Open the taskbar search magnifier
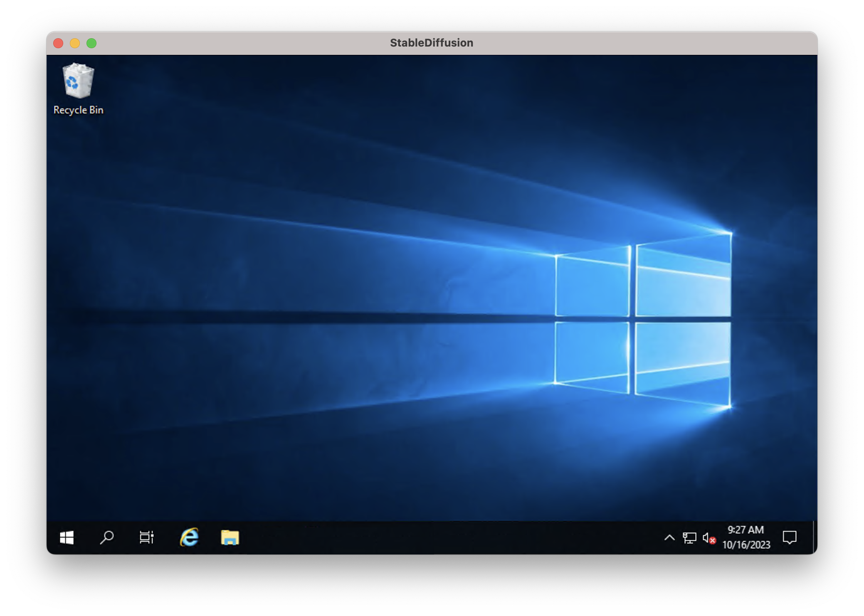 click(x=107, y=537)
